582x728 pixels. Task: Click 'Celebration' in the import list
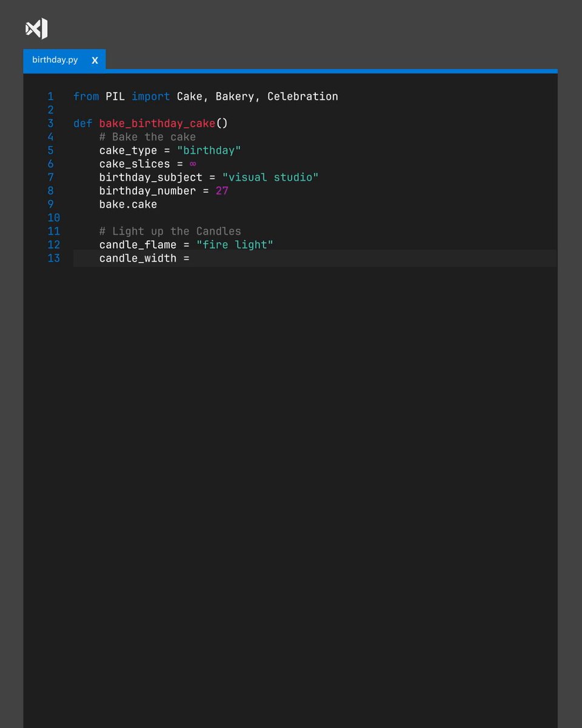(x=303, y=96)
